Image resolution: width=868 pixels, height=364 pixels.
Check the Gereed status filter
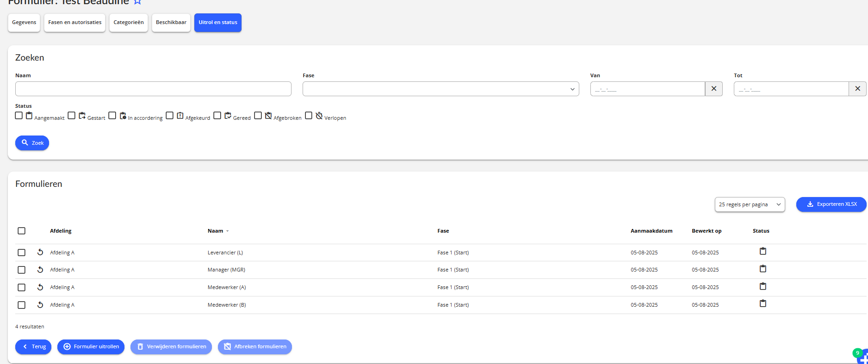(217, 116)
